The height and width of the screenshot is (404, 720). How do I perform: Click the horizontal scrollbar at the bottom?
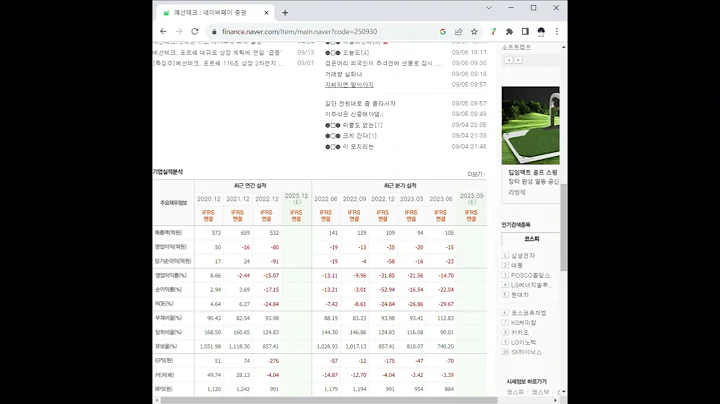[x=329, y=400]
